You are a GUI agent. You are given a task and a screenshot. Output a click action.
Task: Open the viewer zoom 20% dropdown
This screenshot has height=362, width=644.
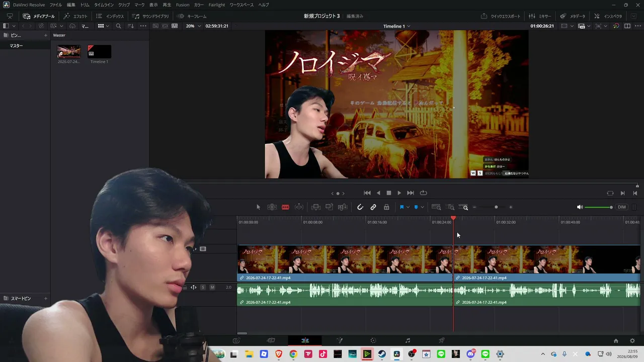[x=192, y=26]
